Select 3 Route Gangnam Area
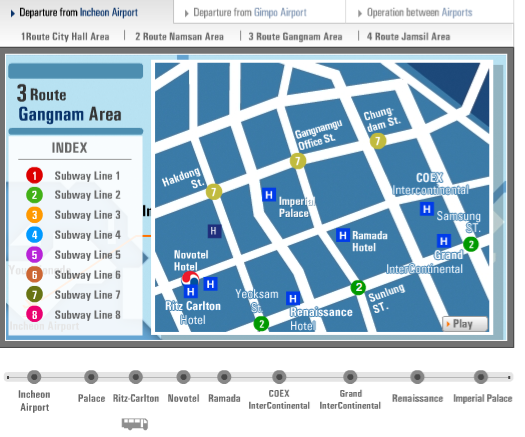This screenshot has height=437, width=525. click(x=295, y=36)
